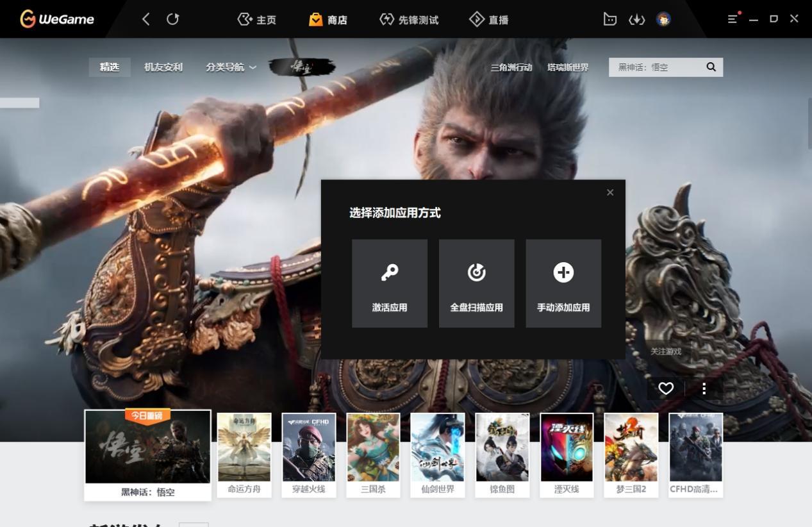Image resolution: width=812 pixels, height=527 pixels.
Task: Refresh the store page
Action: point(172,19)
